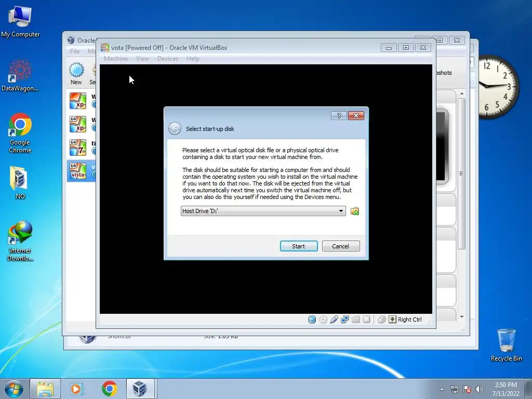The image size is (532, 399).
Task: Click the Manager details scrollbar down arrow
Action: pyautogui.click(x=462, y=317)
